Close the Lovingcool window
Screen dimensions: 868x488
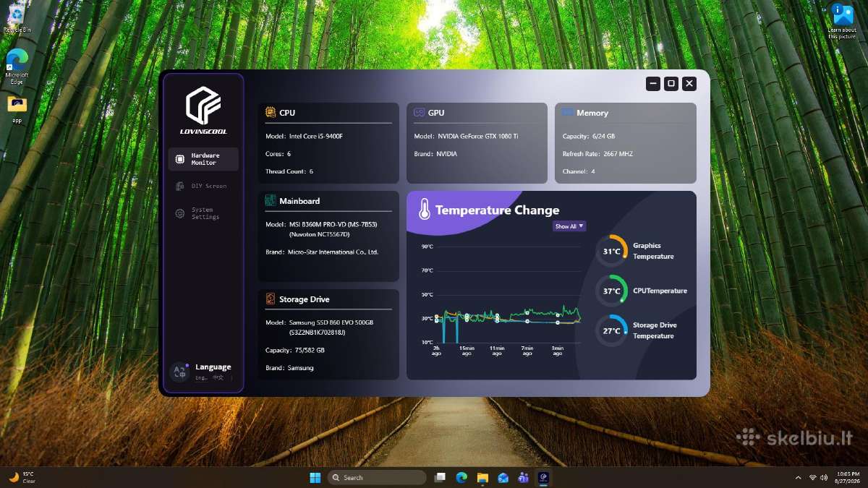[689, 84]
